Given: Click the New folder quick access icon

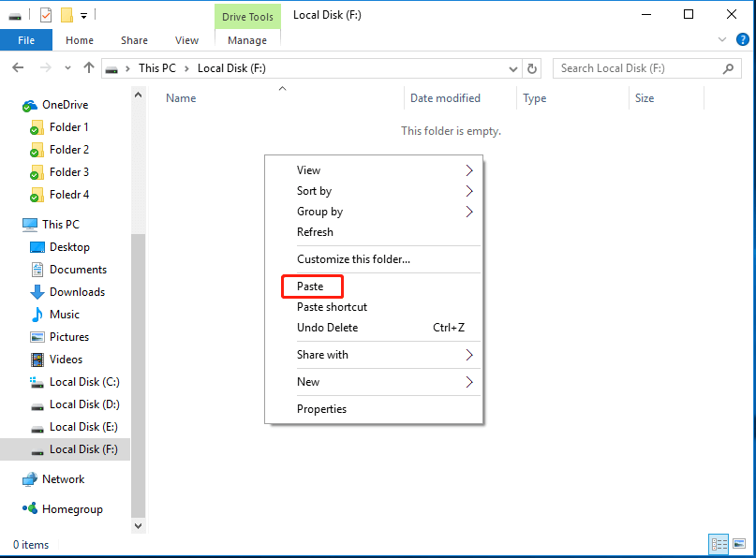Looking at the screenshot, I should coord(67,15).
